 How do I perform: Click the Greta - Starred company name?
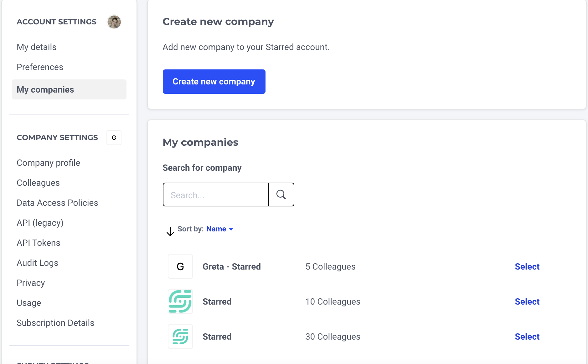[x=232, y=266]
